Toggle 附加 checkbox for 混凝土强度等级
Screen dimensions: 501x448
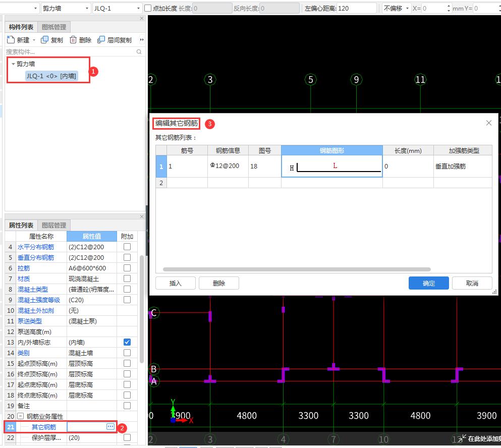pos(127,300)
